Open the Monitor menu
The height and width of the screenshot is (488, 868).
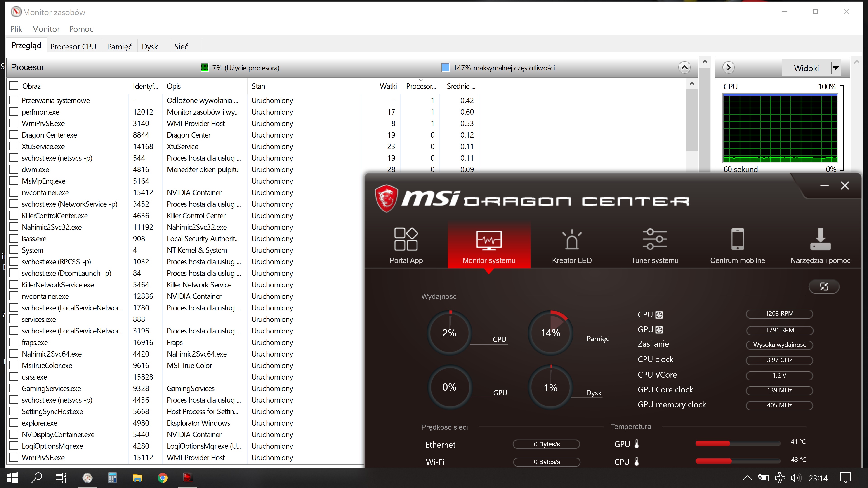[46, 29]
